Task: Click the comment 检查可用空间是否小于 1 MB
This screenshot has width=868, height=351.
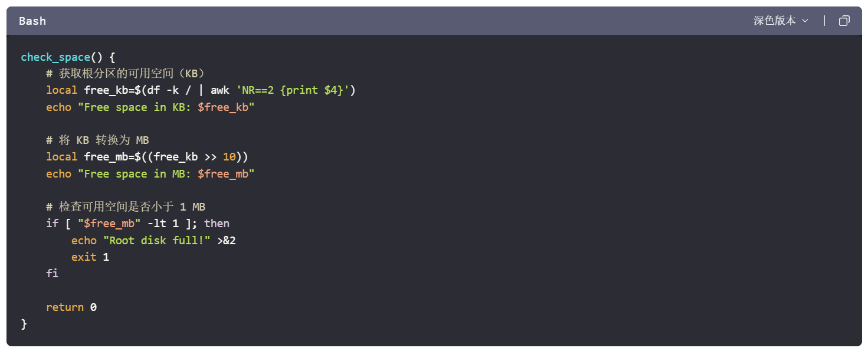Action: tap(126, 207)
